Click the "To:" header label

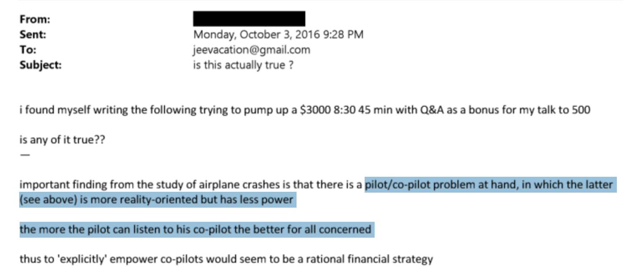tap(28, 50)
